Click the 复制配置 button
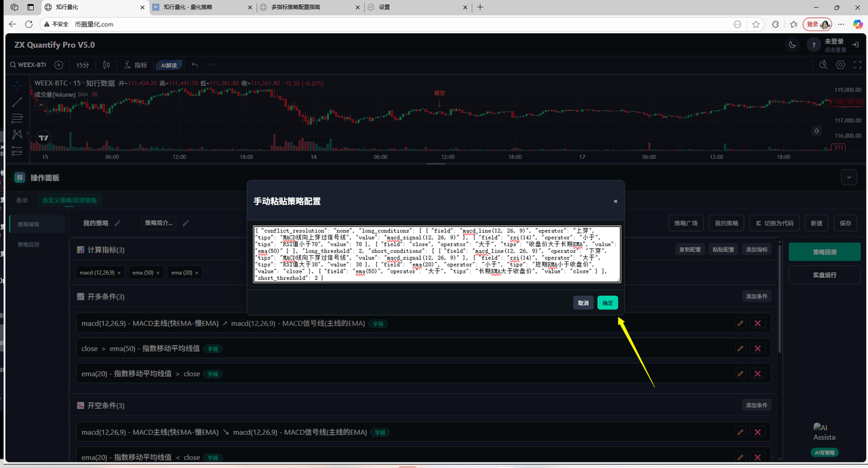The width and height of the screenshot is (868, 468). coord(690,250)
